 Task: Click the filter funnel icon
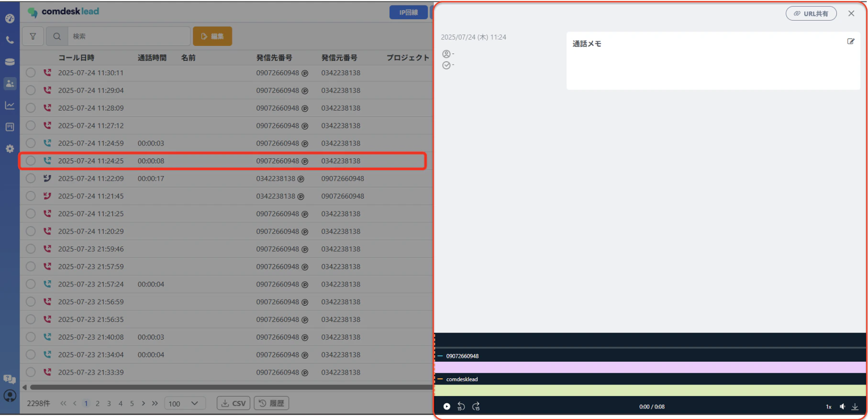[x=33, y=36]
